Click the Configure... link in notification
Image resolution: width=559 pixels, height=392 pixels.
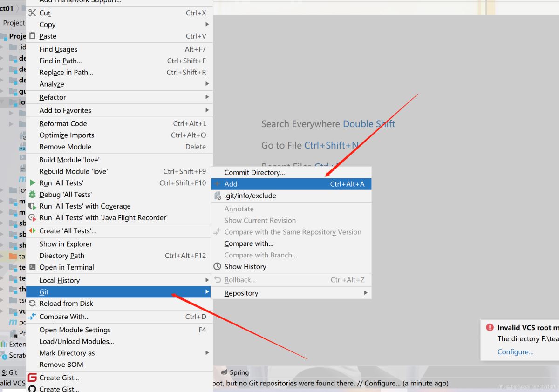(x=515, y=352)
